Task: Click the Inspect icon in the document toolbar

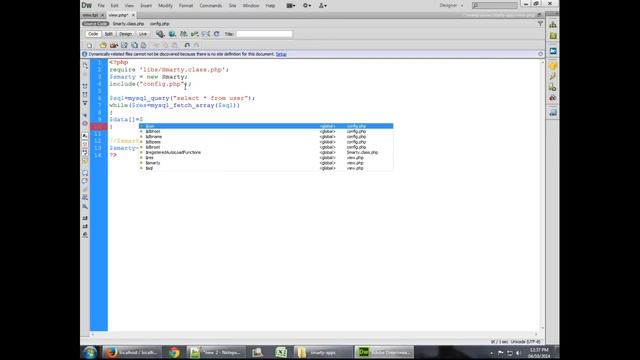Action: pos(160,34)
